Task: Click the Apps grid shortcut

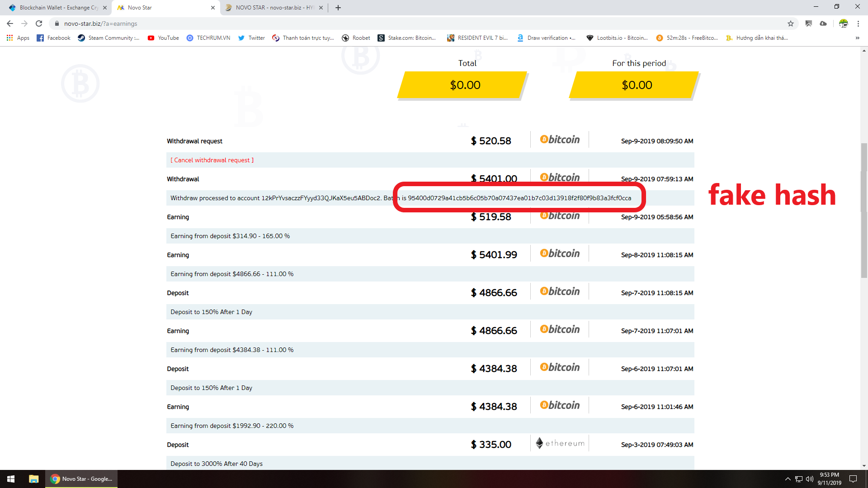Action: click(x=18, y=38)
